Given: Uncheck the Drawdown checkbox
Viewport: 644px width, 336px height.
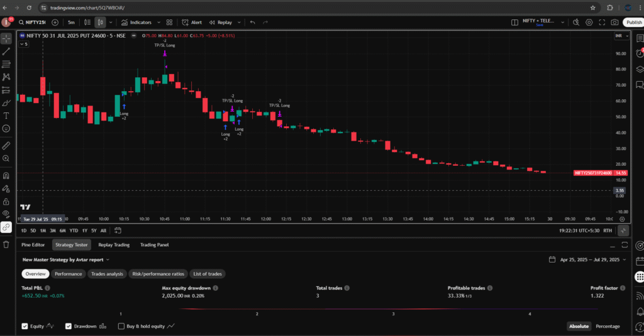Looking at the screenshot, I should pyautogui.click(x=68, y=326).
